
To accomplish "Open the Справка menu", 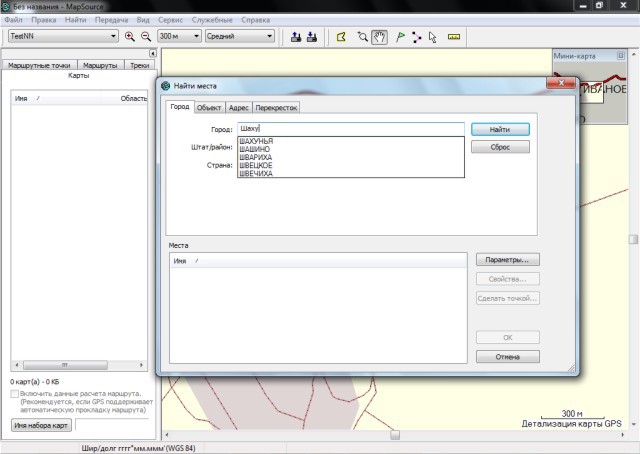I will click(256, 20).
